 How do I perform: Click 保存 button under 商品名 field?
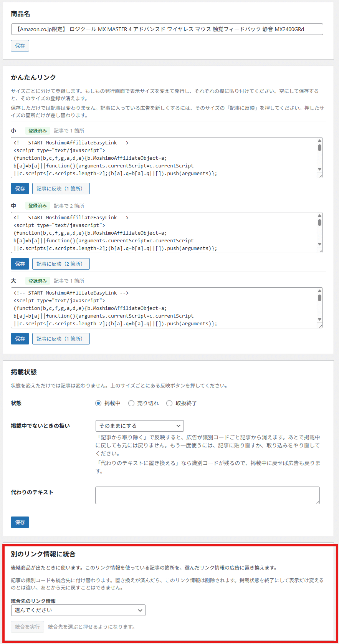(20, 46)
